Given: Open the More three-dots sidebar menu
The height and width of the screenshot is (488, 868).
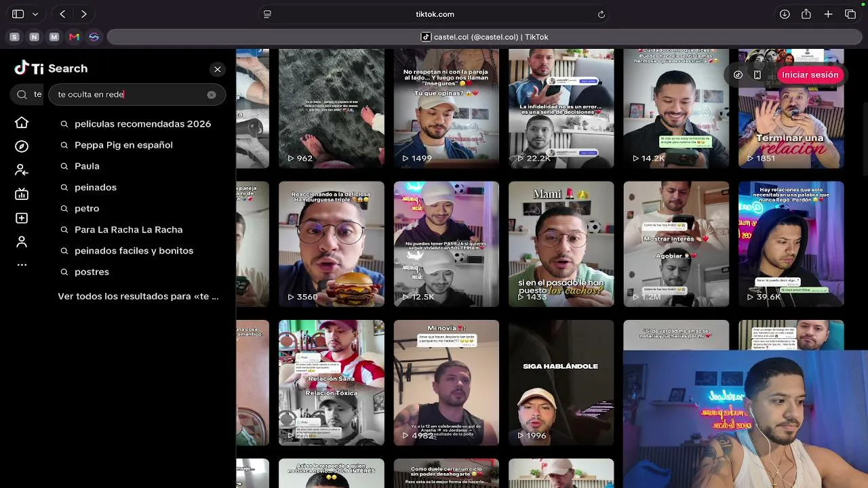Looking at the screenshot, I should [x=22, y=265].
